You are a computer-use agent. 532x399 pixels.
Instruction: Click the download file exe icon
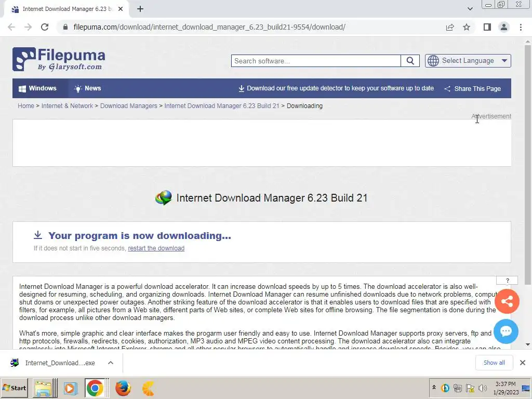coord(15,363)
